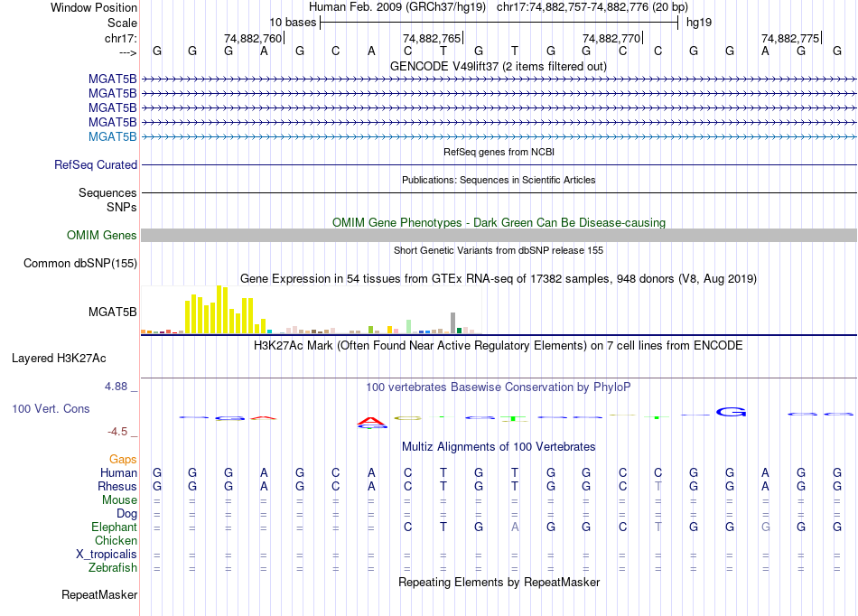Open the "RefSeq genes from NCBI" track title
The width and height of the screenshot is (858, 616).
(x=499, y=152)
